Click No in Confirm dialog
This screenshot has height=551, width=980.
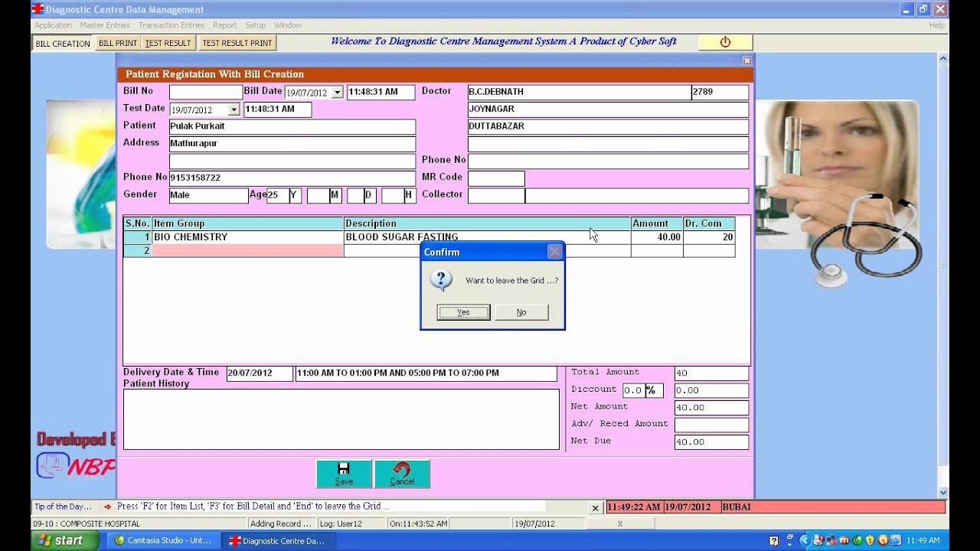(x=521, y=312)
